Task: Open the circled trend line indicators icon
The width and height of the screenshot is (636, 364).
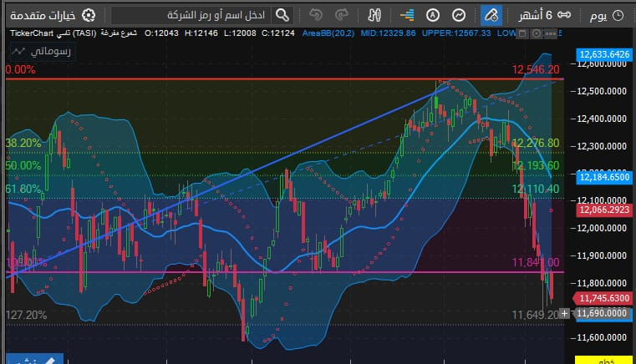Action: [459, 15]
